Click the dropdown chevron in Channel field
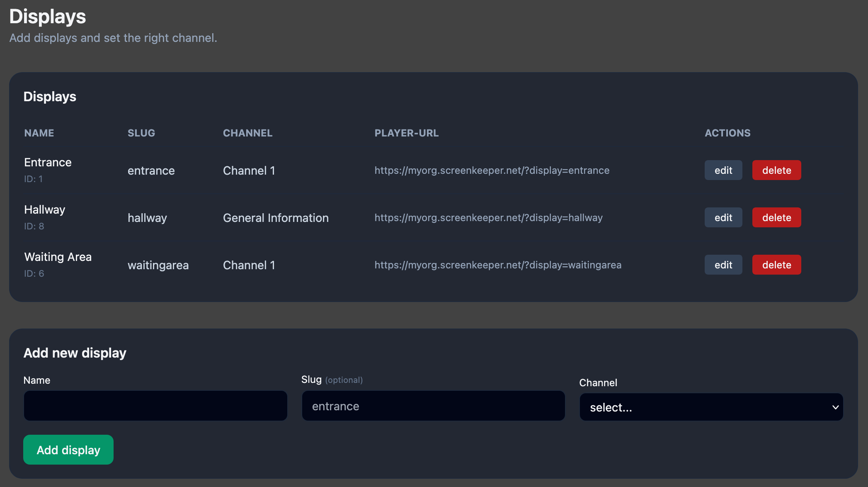Image resolution: width=868 pixels, height=487 pixels. 835,407
